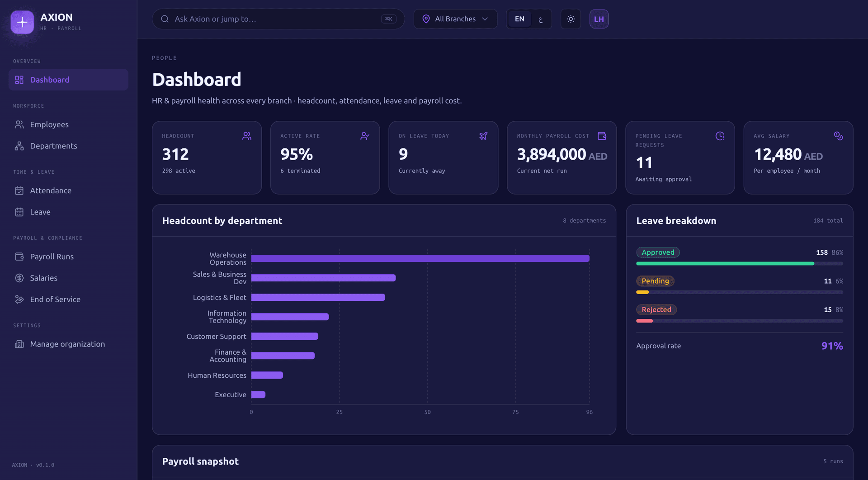
Task: Click the Active Rate user-check icon
Action: click(365, 136)
